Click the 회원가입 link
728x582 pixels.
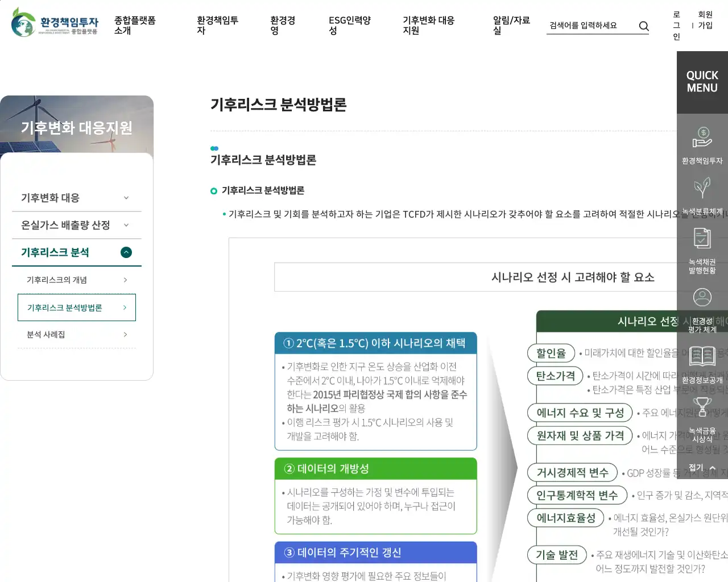pos(705,20)
